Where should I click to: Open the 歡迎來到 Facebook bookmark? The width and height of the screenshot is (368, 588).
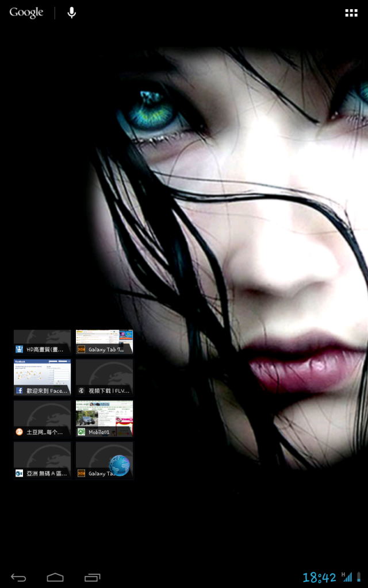pos(43,377)
